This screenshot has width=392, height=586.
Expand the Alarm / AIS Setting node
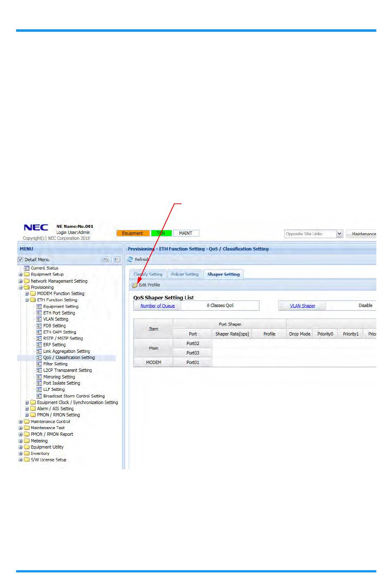(x=27, y=409)
